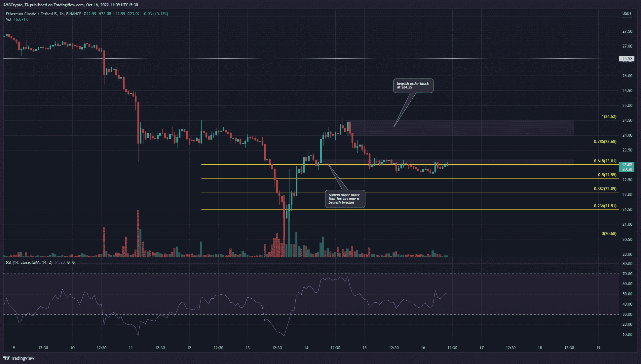This screenshot has width=641, height=364.
Task: Click the RSI 70.00 axis label
Action: 627,274
